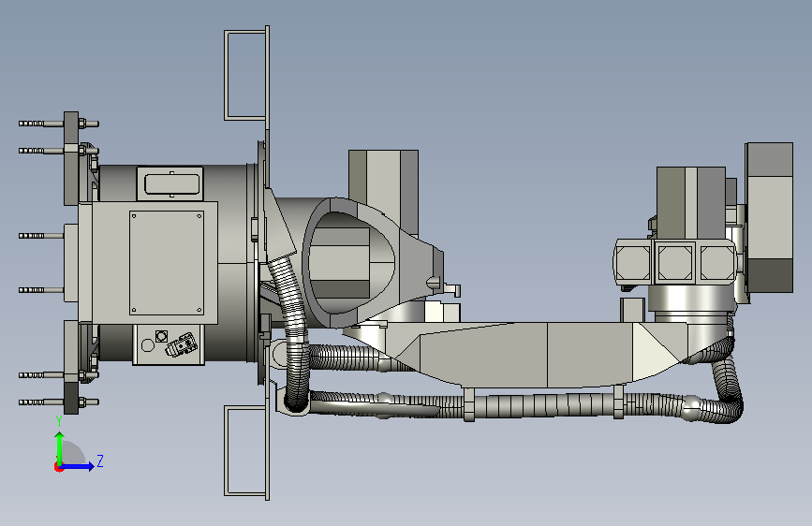Select the rectangular cover plate with four screws

[166, 262]
